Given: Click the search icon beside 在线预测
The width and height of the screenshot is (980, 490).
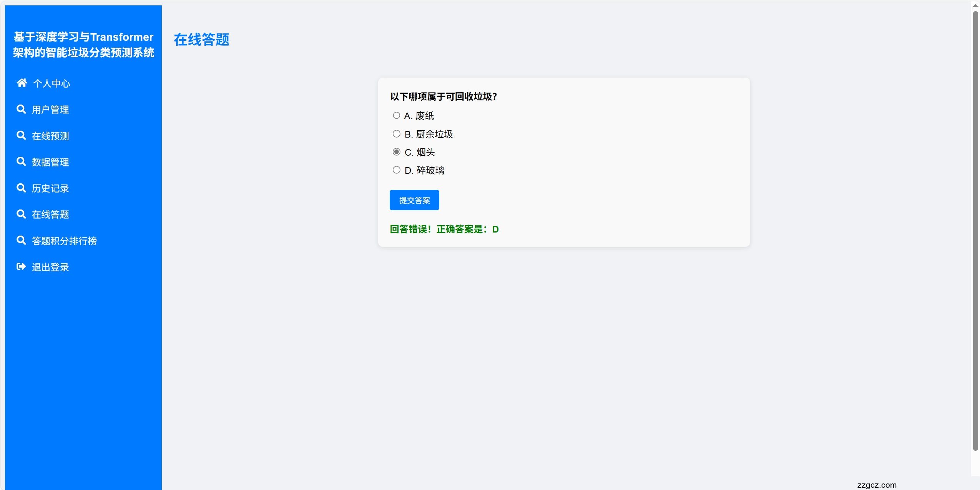Looking at the screenshot, I should pos(21,135).
